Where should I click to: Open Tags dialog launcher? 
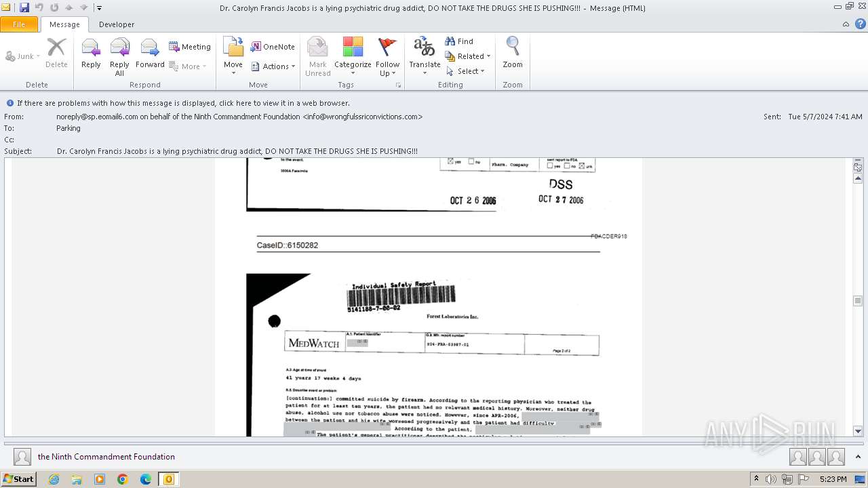coord(399,85)
